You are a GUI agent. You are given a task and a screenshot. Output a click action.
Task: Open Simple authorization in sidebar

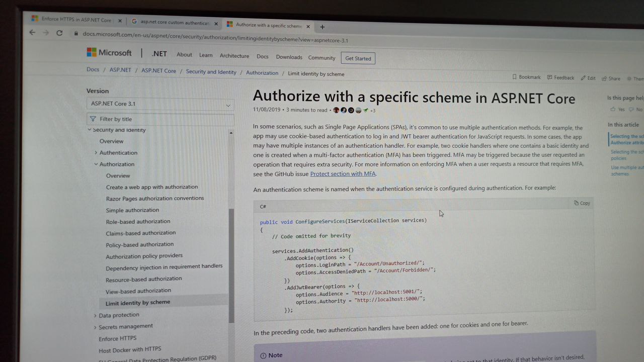pos(132,210)
